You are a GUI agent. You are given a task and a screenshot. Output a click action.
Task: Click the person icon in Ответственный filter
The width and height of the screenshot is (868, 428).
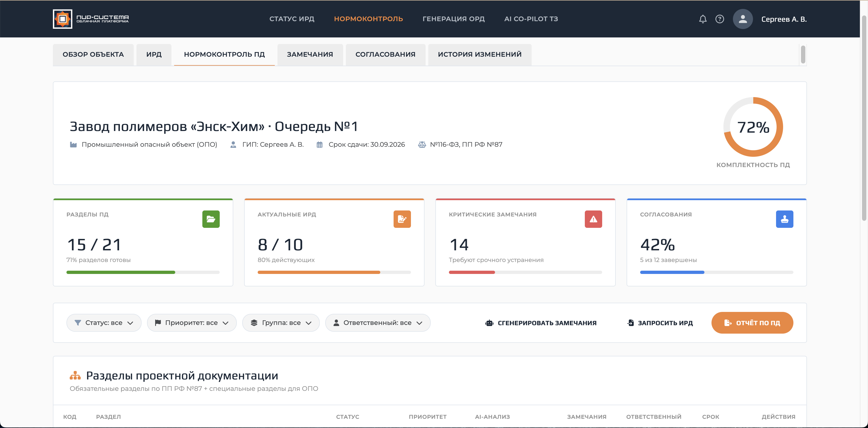coord(336,323)
